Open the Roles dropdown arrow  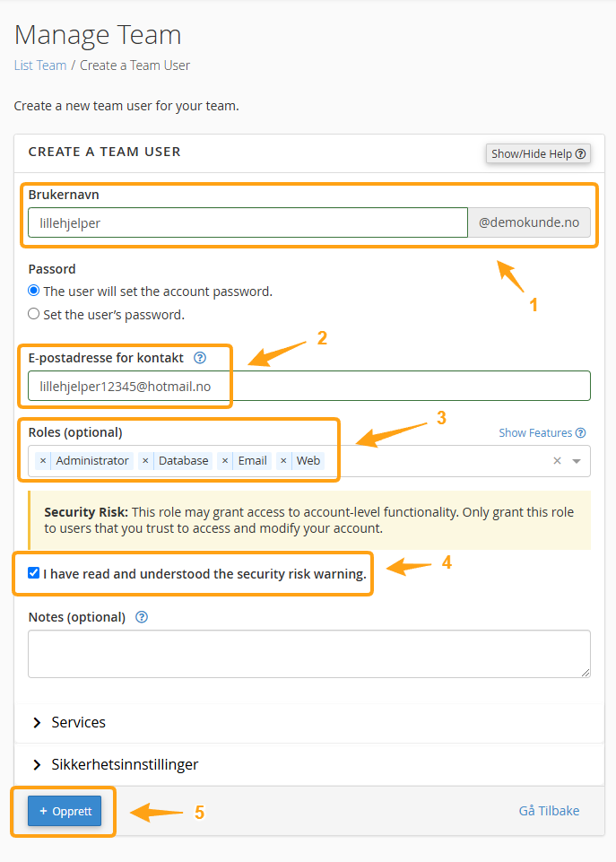(x=577, y=461)
